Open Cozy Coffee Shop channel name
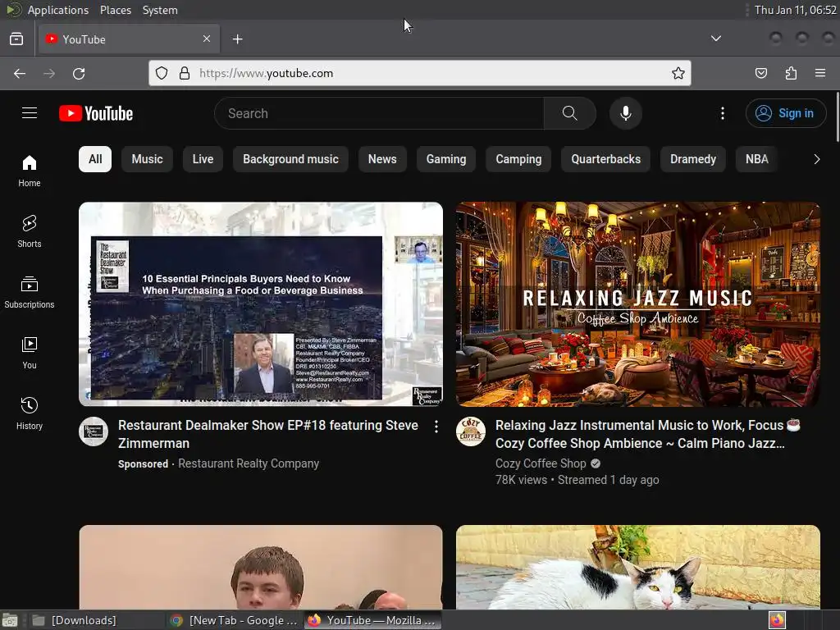 click(541, 463)
